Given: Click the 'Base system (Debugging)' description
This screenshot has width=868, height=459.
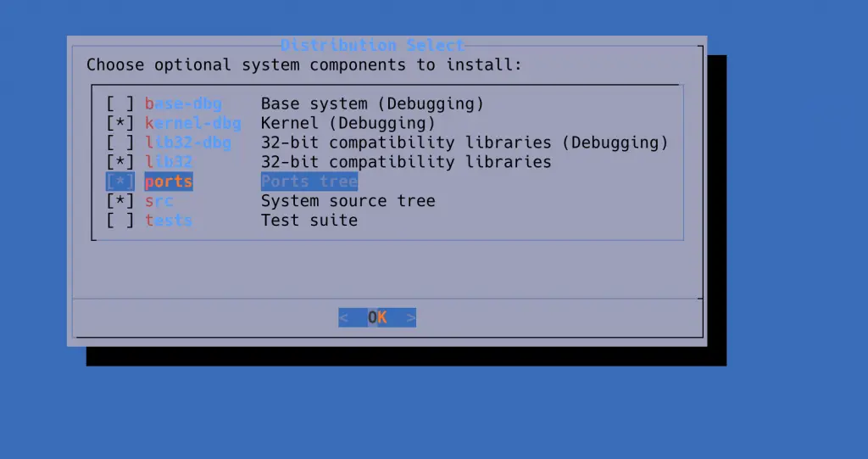Looking at the screenshot, I should [373, 104].
